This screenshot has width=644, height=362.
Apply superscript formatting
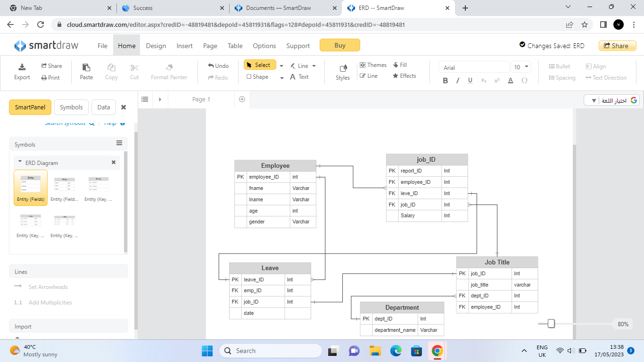pyautogui.click(x=496, y=81)
